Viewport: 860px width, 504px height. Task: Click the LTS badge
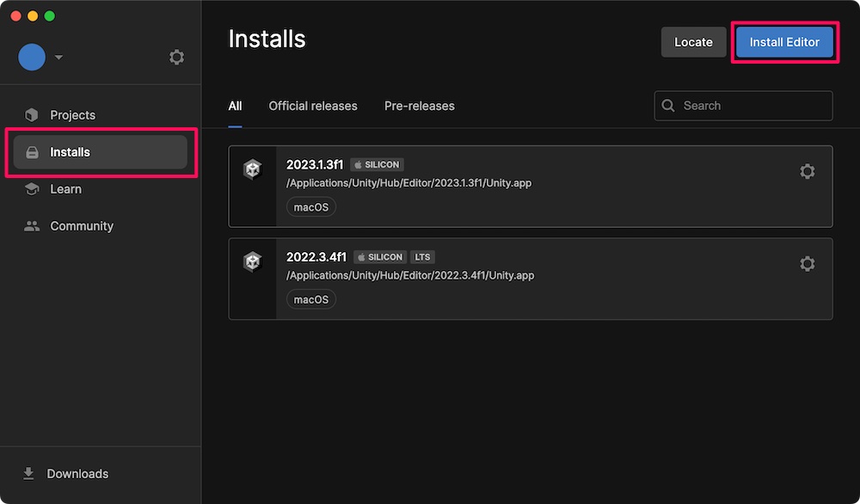422,257
